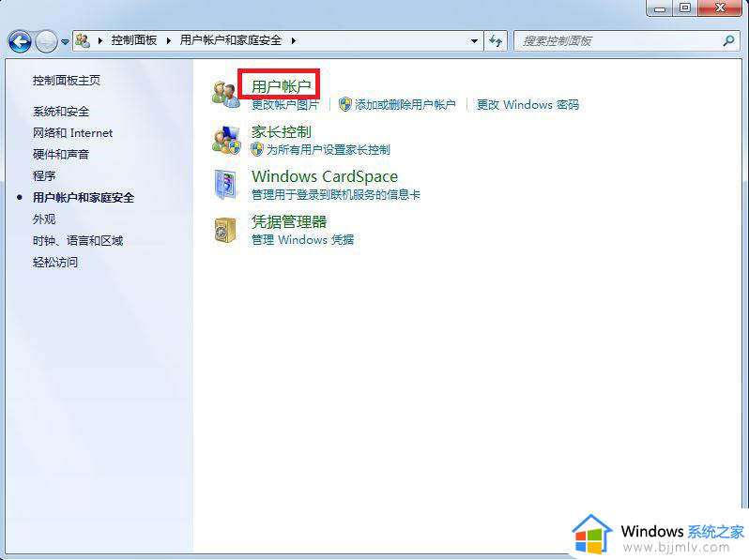Select 硬件和声音 in the sidebar
Viewport: 749px width, 560px height.
[61, 154]
